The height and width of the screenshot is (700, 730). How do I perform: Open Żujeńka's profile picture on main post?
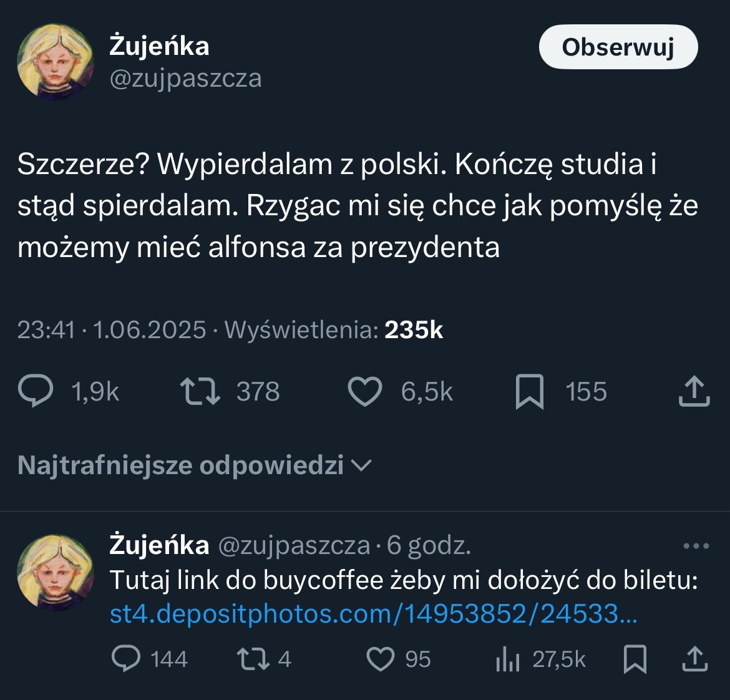[x=56, y=63]
